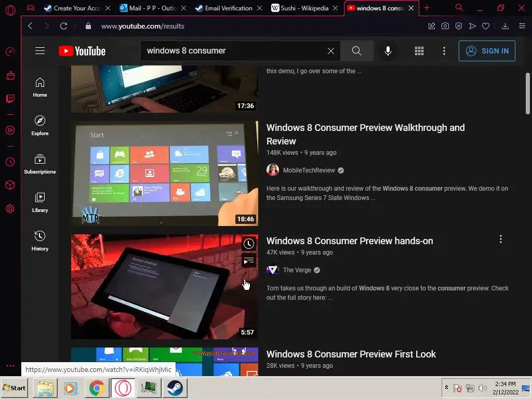Click the SIGN IN button
The width and height of the screenshot is (532, 399).
pyautogui.click(x=487, y=51)
